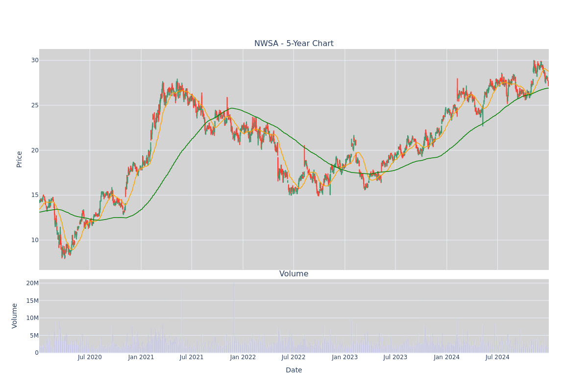Click the "0" volume axis tick
This screenshot has height=392, width=588.
coord(37,353)
